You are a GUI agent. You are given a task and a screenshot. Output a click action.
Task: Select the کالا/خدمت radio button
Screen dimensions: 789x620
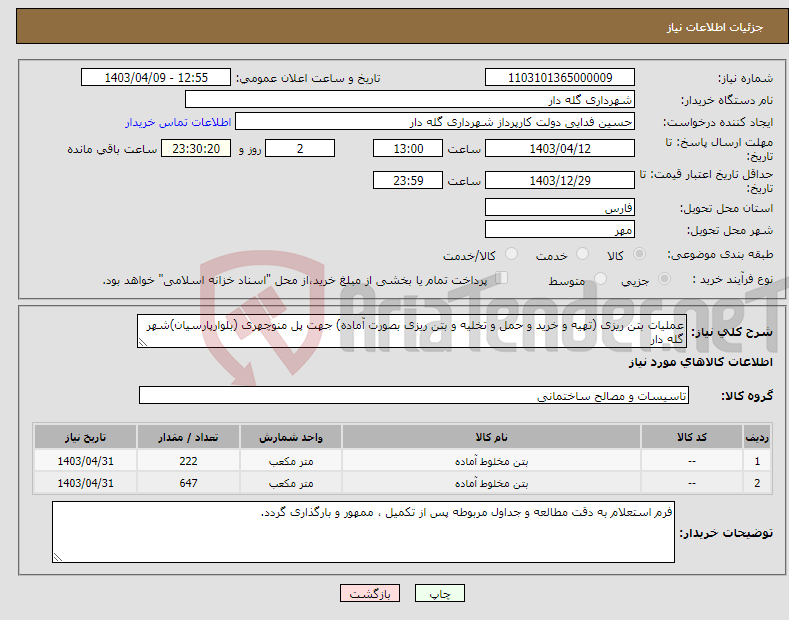(x=511, y=254)
